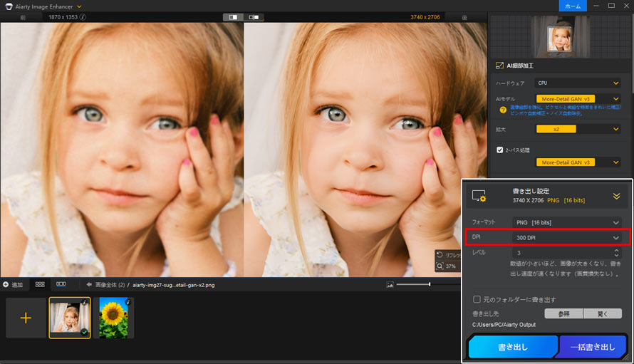Screen dimensions: 634x364
Task: Open the 拡大 x2 scale dropdown
Action: tap(577, 129)
